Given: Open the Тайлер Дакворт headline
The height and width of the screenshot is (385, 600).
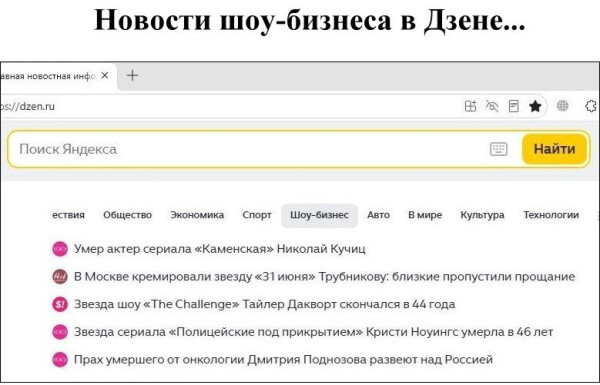Looking at the screenshot, I should pos(264,304).
